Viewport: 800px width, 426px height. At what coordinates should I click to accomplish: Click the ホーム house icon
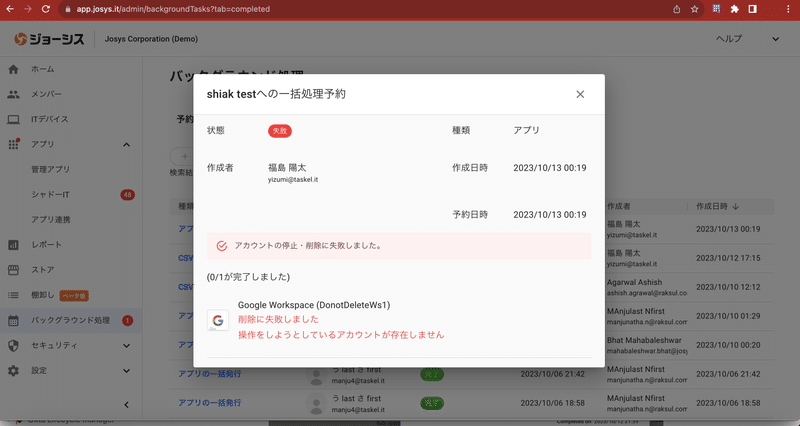point(14,69)
